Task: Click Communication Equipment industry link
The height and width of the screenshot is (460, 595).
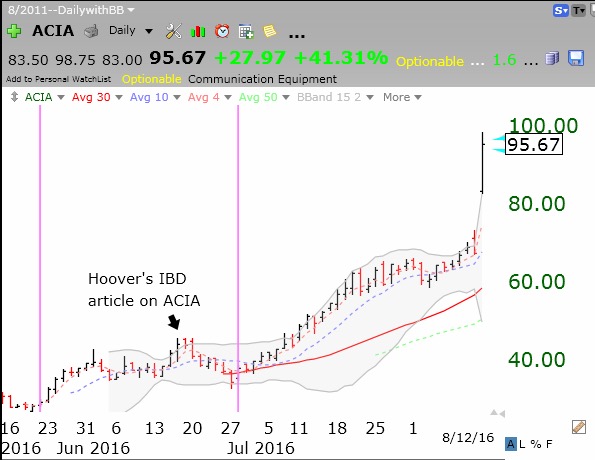Action: pos(262,79)
